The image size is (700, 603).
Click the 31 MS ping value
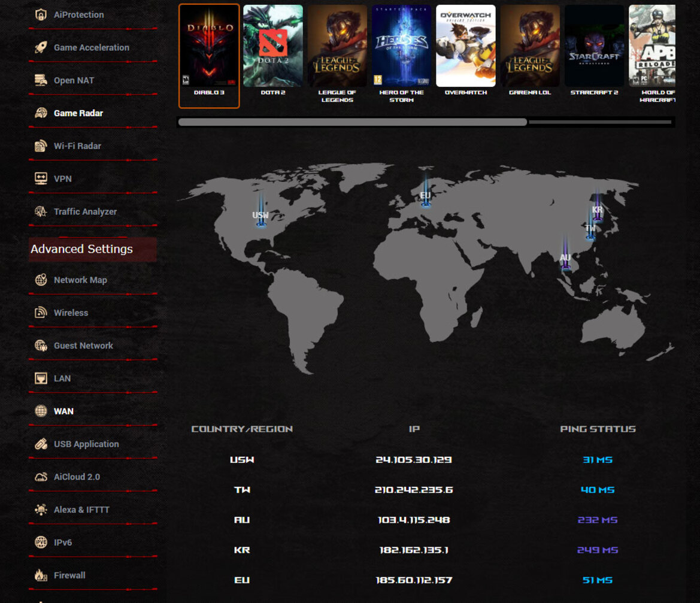598,460
